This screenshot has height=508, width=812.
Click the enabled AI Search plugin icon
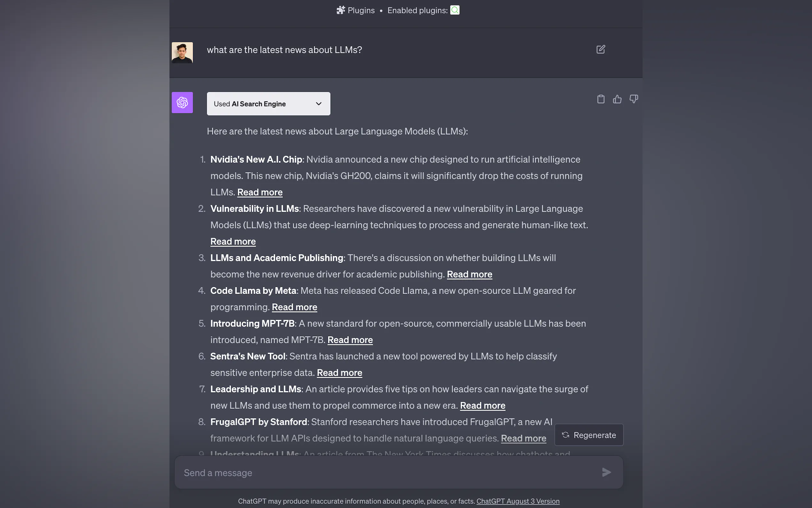[x=455, y=10]
